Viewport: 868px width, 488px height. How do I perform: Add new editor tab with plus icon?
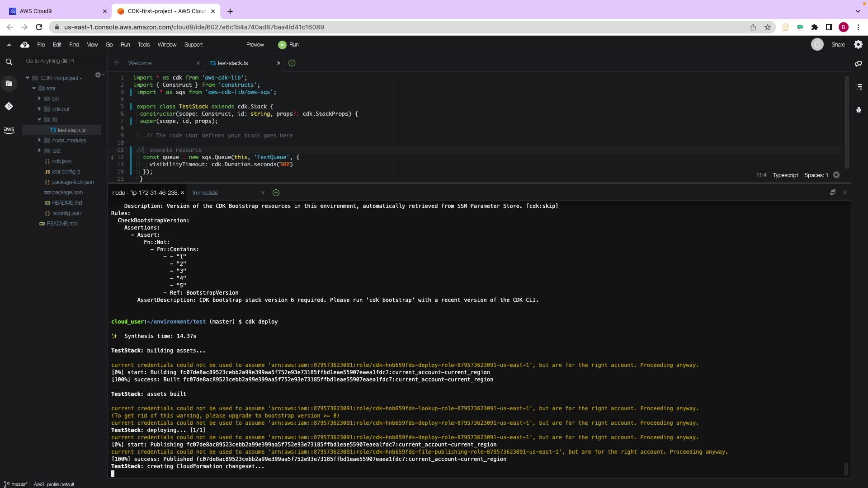(292, 63)
